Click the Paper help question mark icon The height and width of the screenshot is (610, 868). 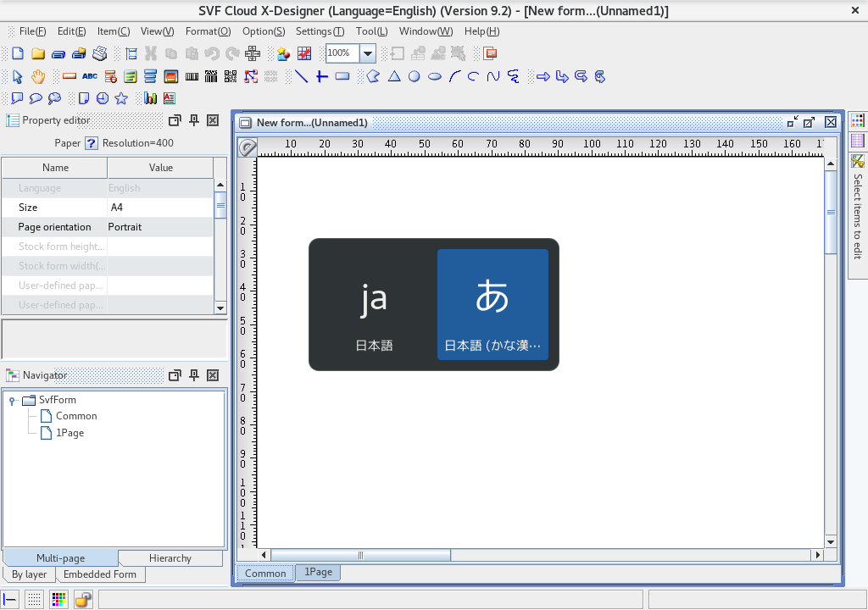point(92,143)
